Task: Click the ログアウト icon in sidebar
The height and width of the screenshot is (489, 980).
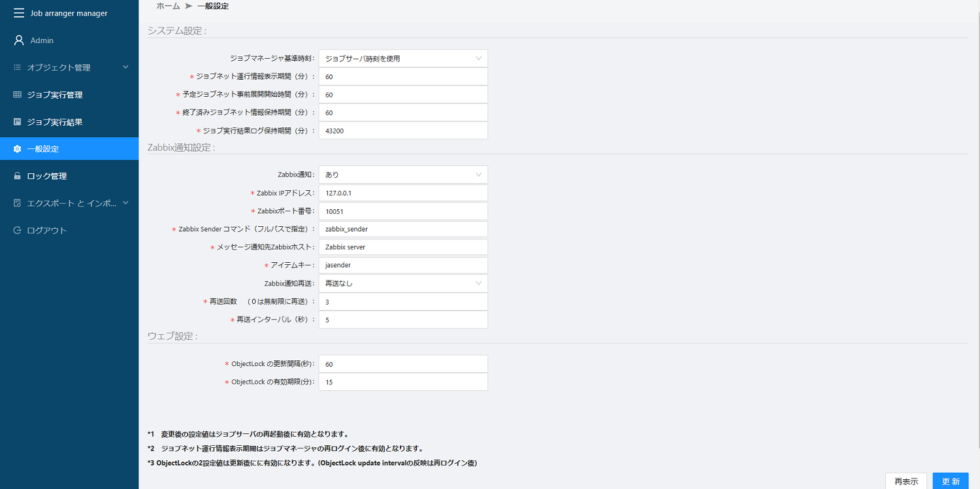Action: tap(18, 230)
